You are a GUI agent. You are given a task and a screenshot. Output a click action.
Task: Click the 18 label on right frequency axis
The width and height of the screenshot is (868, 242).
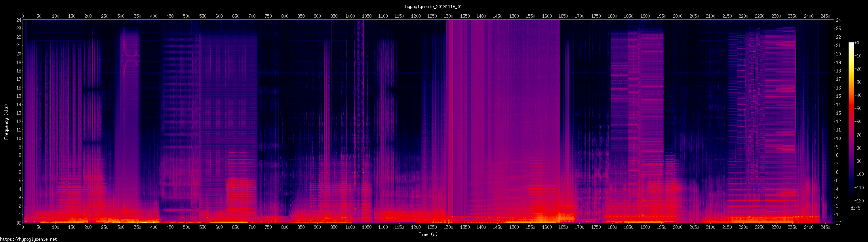838,71
